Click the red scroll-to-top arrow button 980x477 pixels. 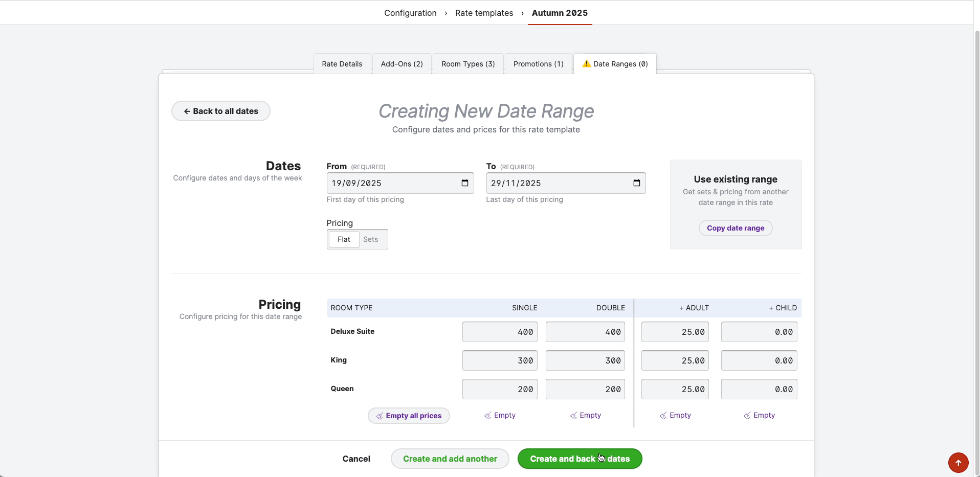point(958,463)
